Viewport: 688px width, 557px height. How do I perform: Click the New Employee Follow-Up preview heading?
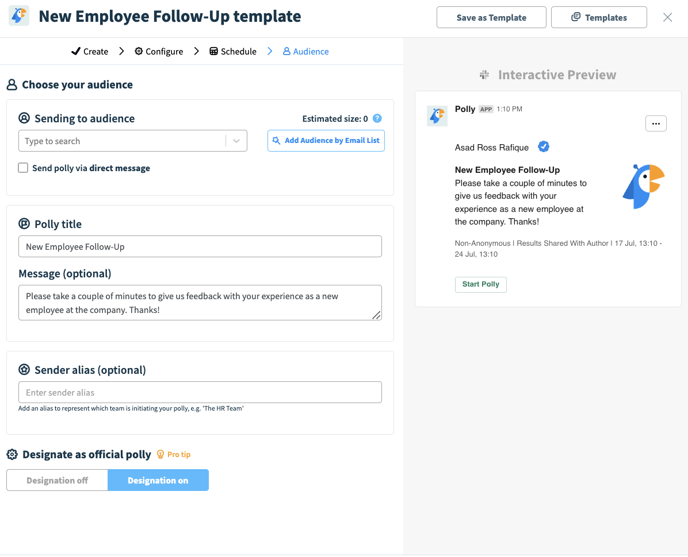coord(507,170)
